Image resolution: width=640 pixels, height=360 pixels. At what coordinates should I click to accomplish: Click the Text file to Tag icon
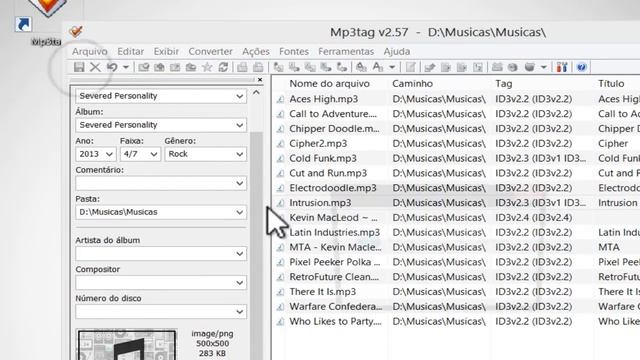[326, 67]
